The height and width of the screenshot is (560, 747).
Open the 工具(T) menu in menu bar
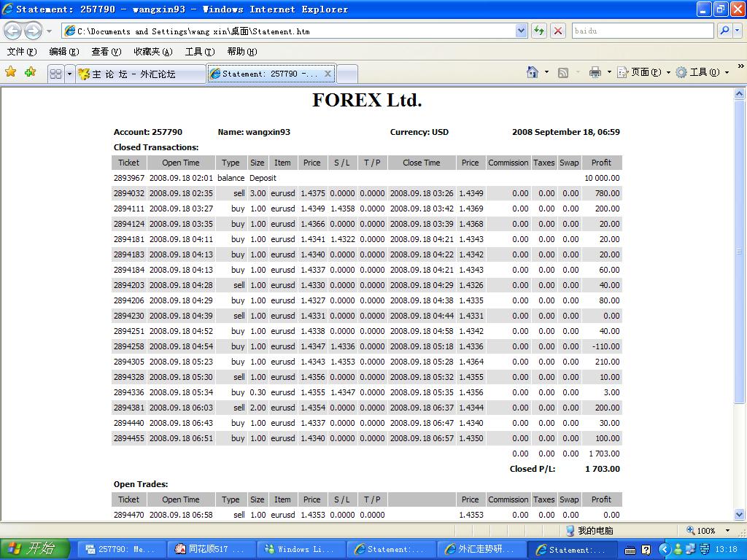200,52
